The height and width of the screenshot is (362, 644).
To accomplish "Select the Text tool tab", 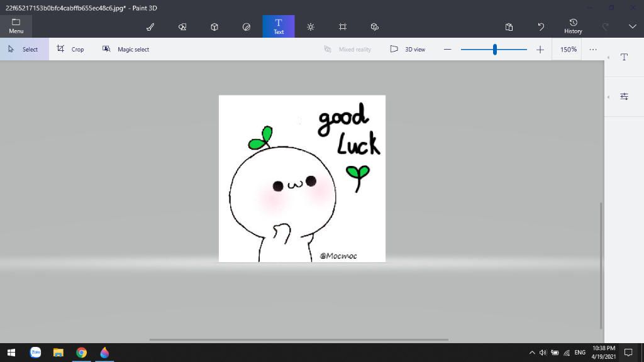I will click(x=279, y=26).
